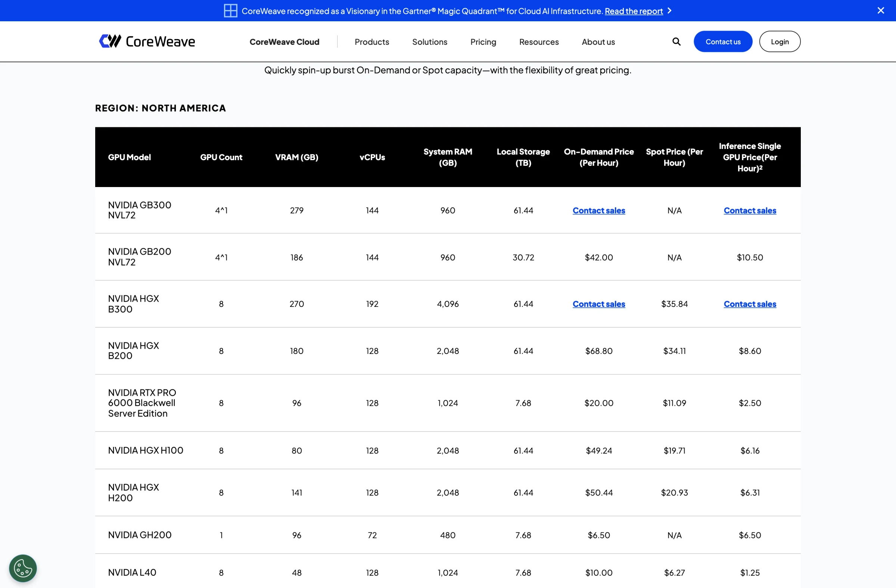Click the Login button

point(780,41)
